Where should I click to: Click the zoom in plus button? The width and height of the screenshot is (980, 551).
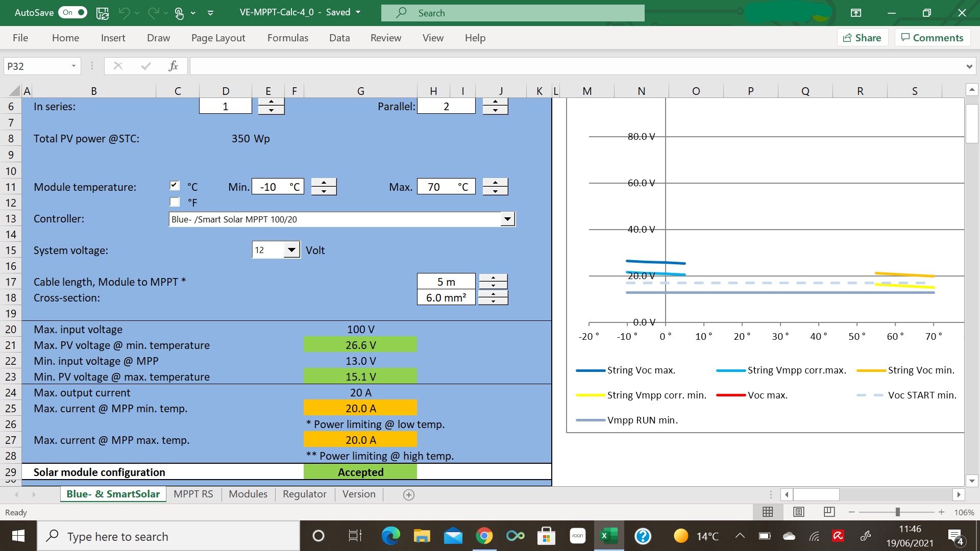pos(942,512)
